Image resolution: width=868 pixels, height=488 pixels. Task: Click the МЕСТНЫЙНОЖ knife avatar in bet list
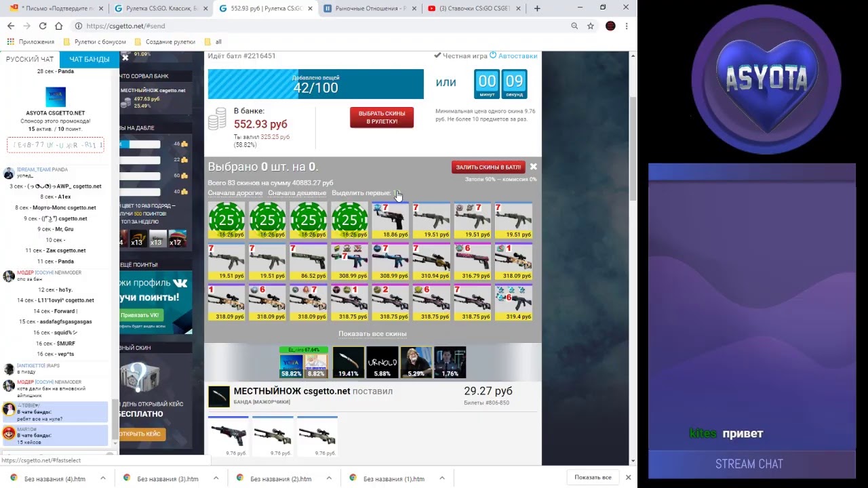coord(218,396)
